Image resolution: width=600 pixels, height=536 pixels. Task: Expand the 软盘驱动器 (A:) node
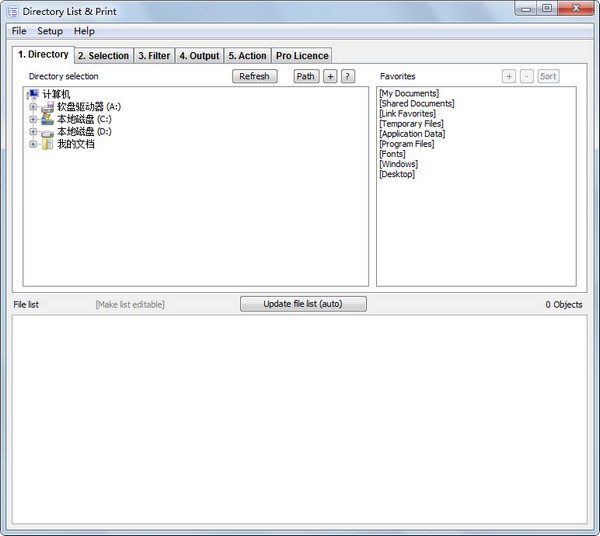coord(33,107)
